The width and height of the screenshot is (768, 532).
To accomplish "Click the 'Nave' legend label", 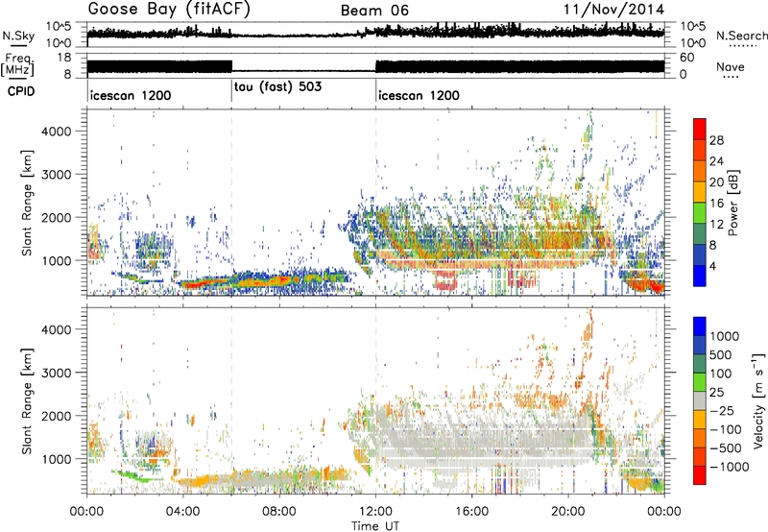I will [731, 66].
